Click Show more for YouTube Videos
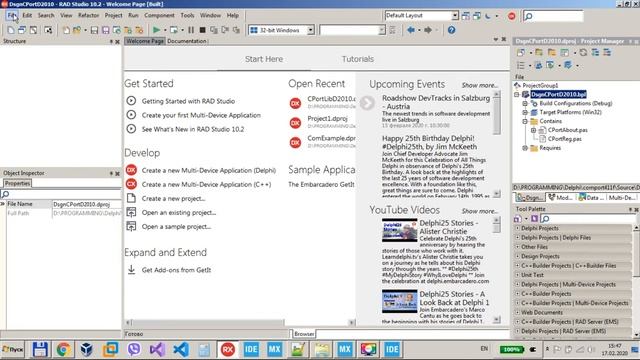640x360 pixels. [x=479, y=211]
